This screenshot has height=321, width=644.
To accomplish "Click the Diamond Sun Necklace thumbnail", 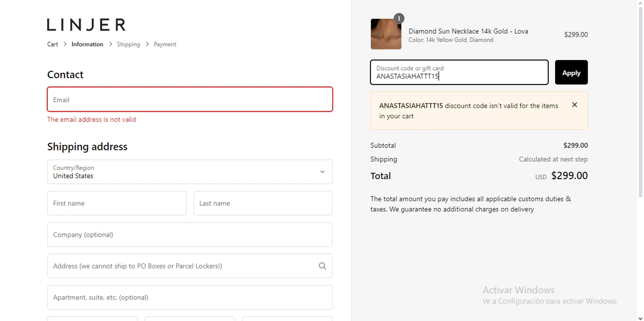I will (x=386, y=34).
